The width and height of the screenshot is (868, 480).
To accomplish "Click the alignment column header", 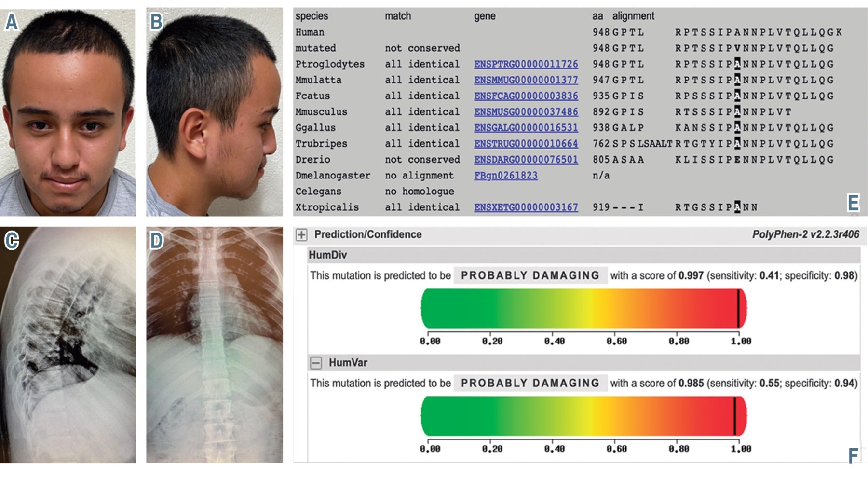I will click(633, 16).
